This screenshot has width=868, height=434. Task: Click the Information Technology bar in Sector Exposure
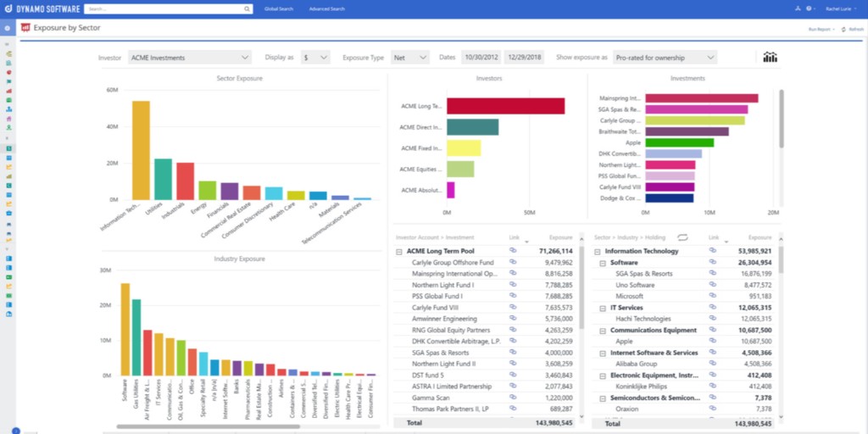(141, 150)
